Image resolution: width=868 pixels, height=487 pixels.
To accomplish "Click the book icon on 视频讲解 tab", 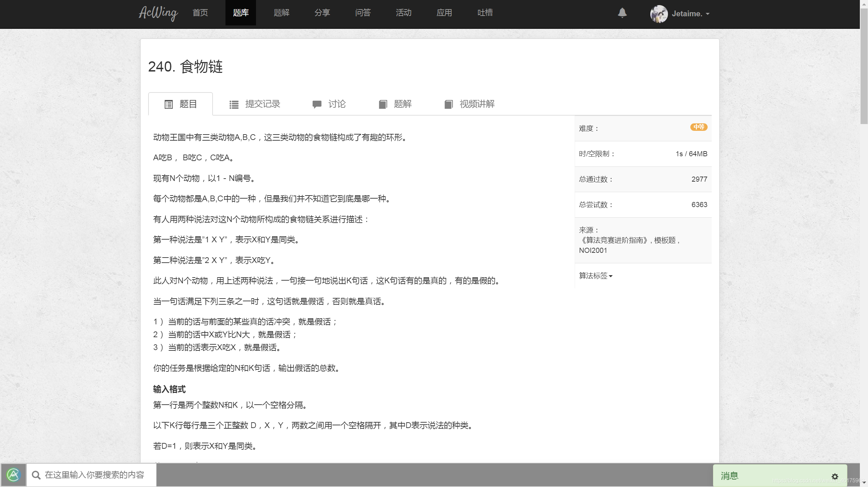I will (449, 104).
